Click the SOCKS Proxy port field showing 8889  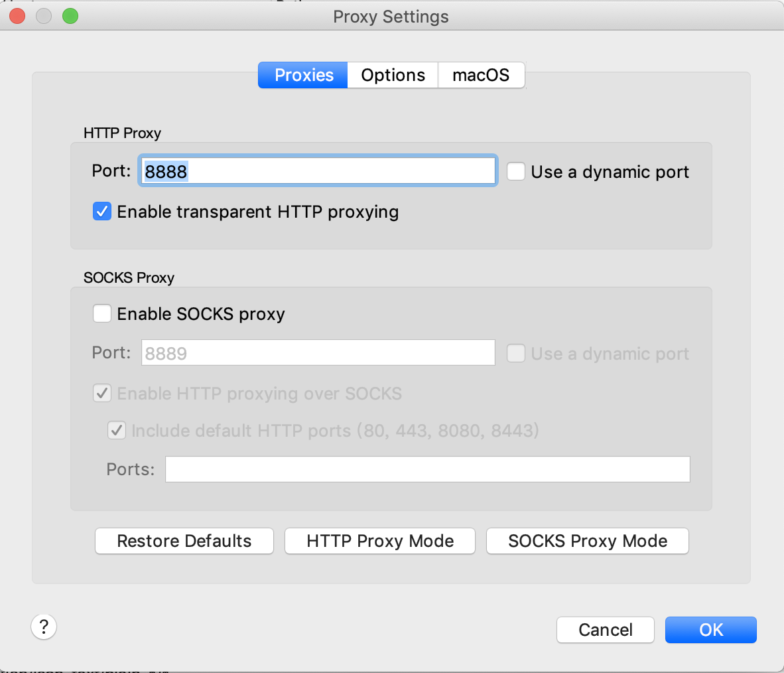[318, 353]
